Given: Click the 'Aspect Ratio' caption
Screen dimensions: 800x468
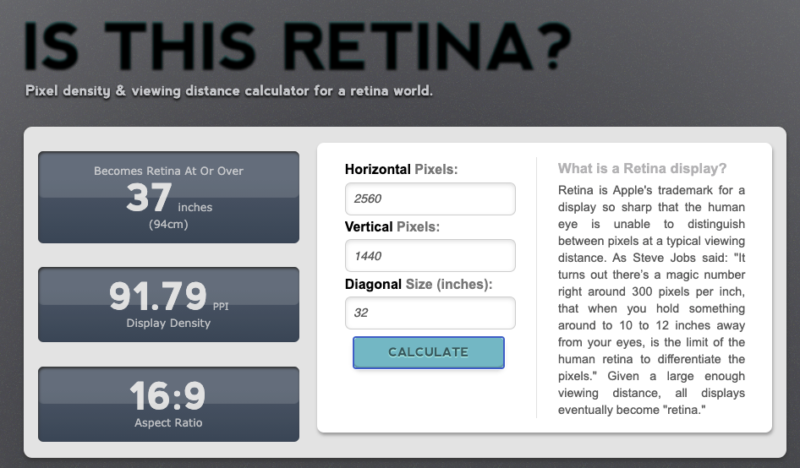Looking at the screenshot, I should click(168, 424).
